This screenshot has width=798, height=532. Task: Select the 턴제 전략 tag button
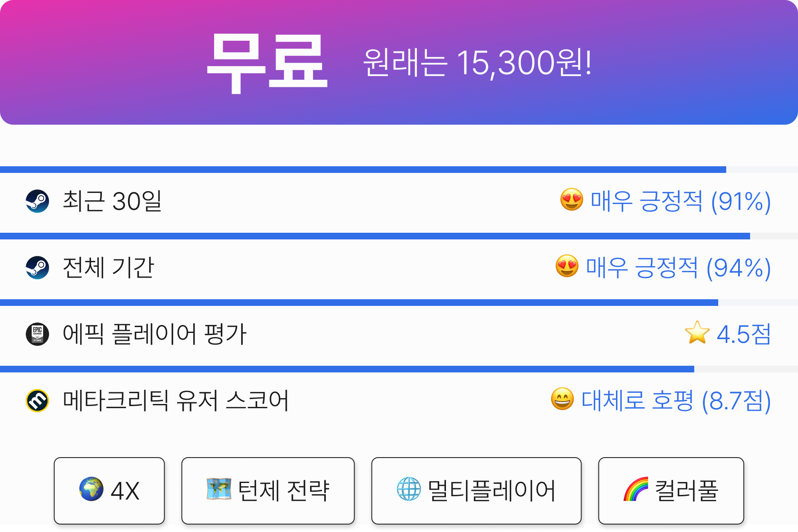[x=268, y=491]
